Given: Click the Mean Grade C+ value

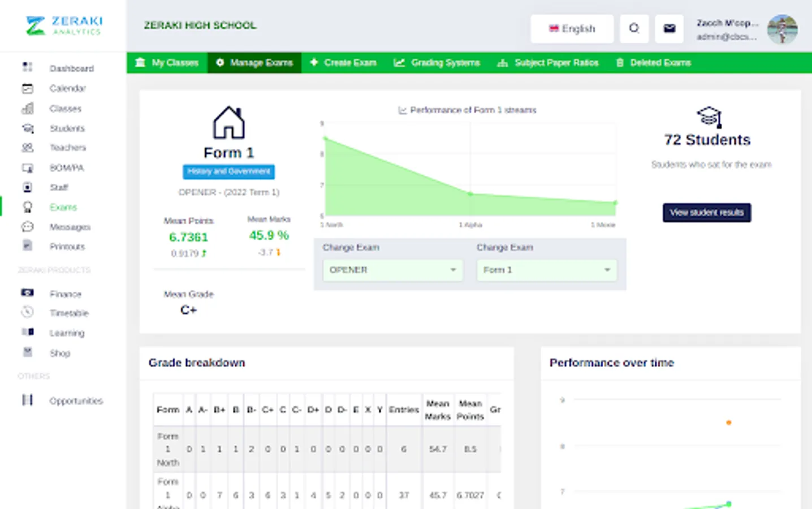Looking at the screenshot, I should pyautogui.click(x=189, y=310).
